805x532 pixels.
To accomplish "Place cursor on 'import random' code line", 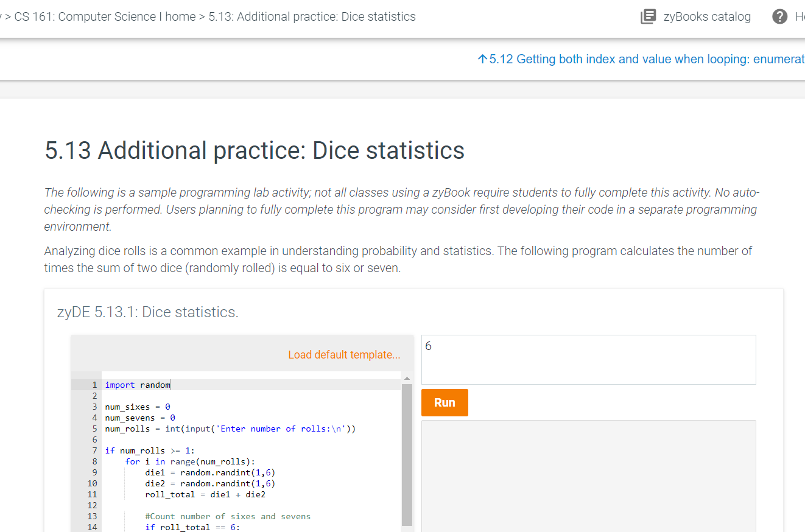I will [x=138, y=385].
